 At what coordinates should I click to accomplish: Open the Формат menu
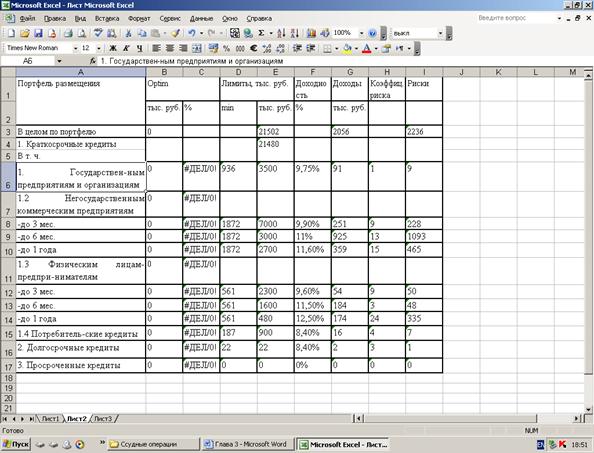139,18
